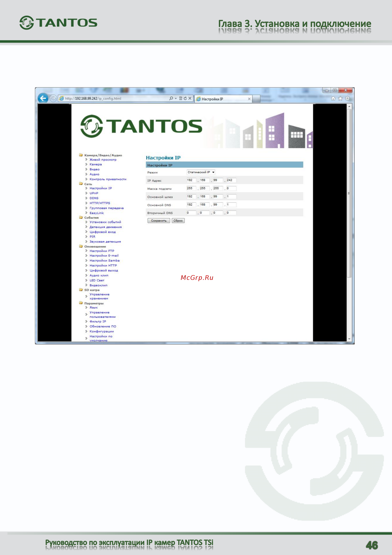Click the browser Back arrow button
Image resolution: width=392 pixels, height=555 pixels.
[x=43, y=98]
